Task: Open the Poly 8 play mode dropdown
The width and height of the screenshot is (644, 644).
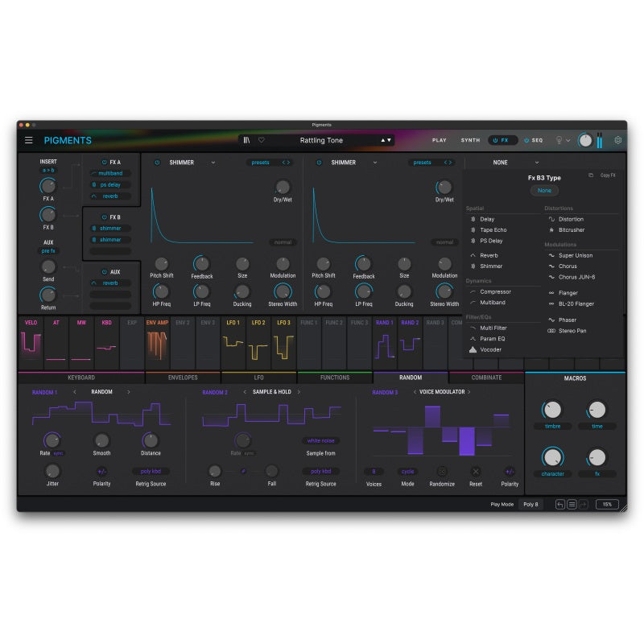Action: [530, 504]
